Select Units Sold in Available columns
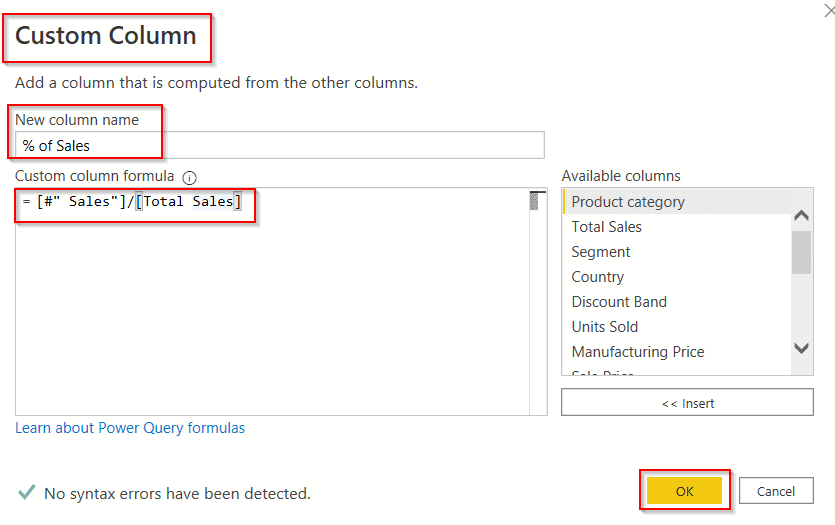The width and height of the screenshot is (835, 525). pyautogui.click(x=677, y=327)
